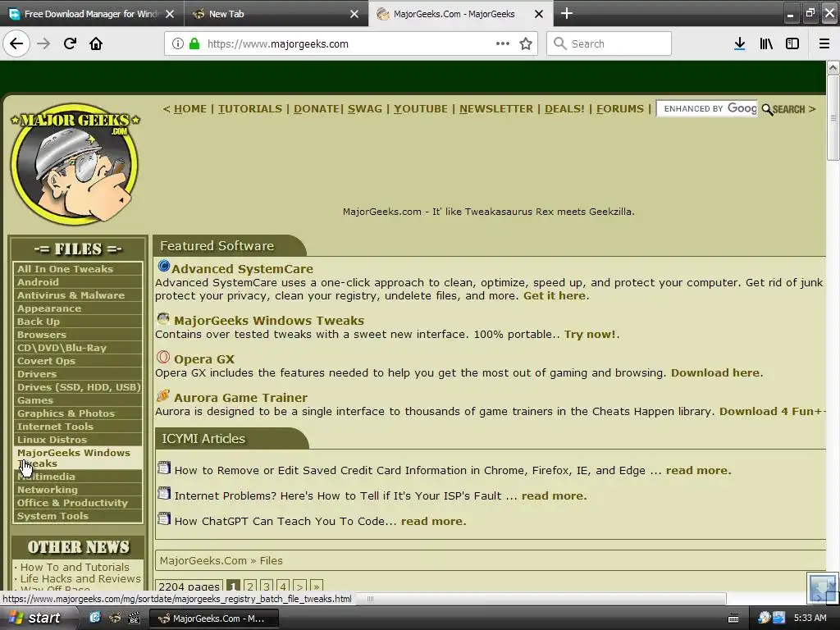Viewport: 840px width, 630px height.
Task: Show site information icon in address bar
Action: [x=178, y=44]
